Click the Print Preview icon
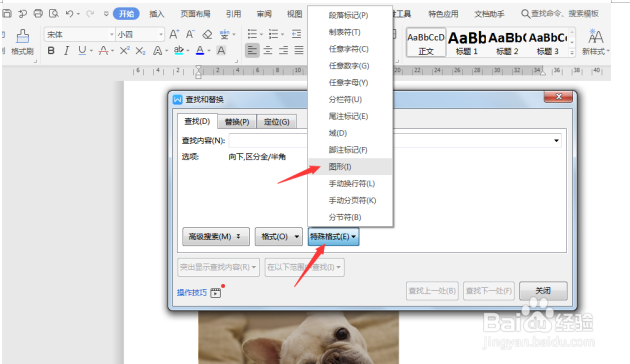 pyautogui.click(x=53, y=14)
